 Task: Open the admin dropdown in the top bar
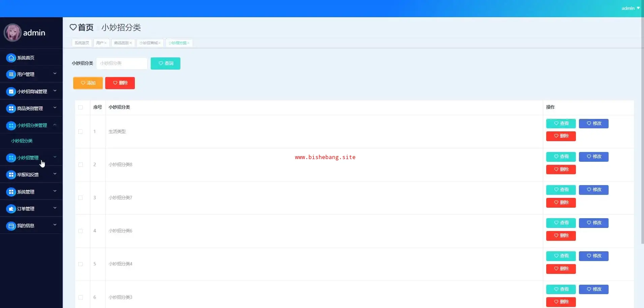[631, 8]
